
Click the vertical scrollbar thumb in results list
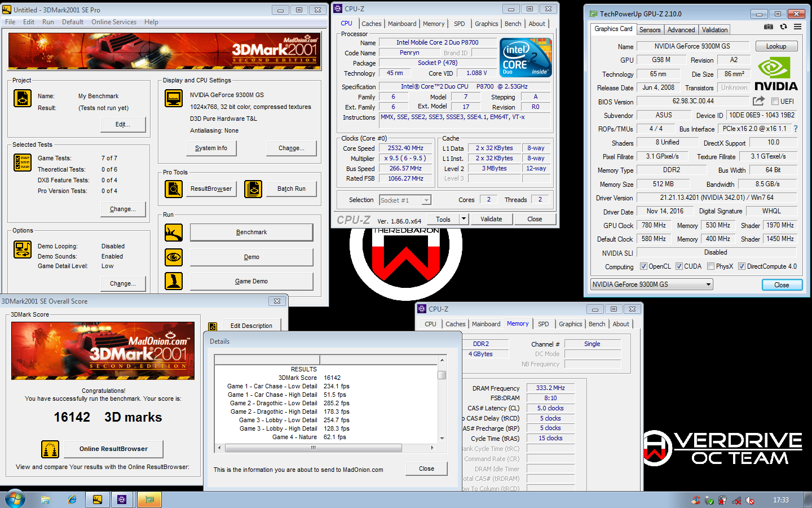tap(442, 375)
